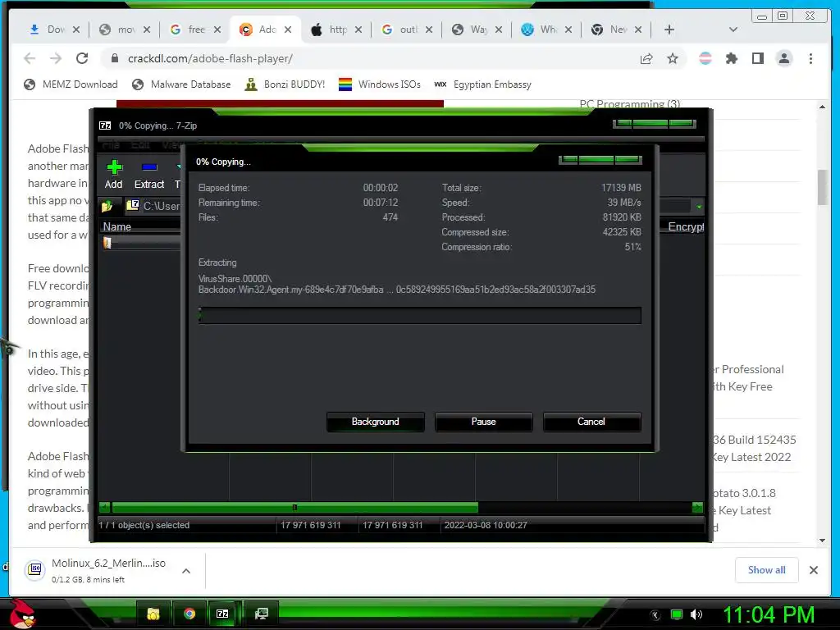Viewport: 840px width, 630px height.
Task: Click the address bar showing crackdl.com
Action: coord(370,58)
